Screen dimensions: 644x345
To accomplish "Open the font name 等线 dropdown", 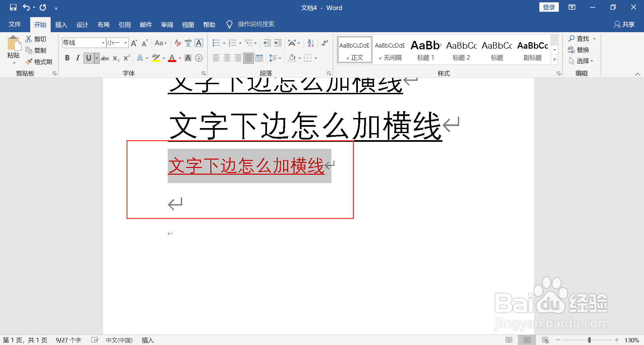I will pos(103,43).
